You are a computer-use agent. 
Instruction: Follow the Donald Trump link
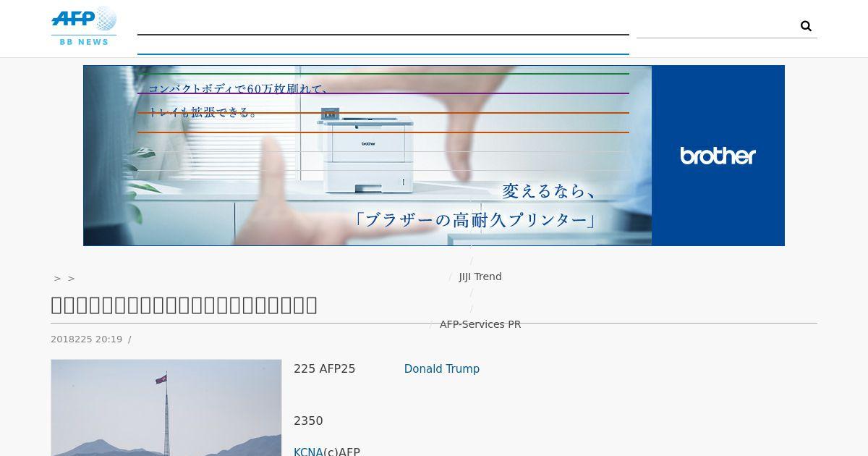coord(442,369)
